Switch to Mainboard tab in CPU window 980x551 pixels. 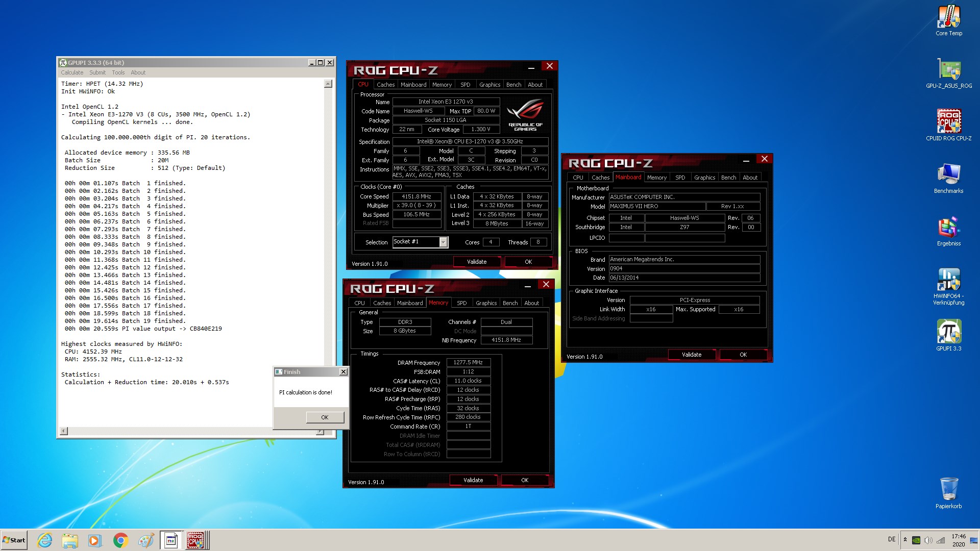413,85
